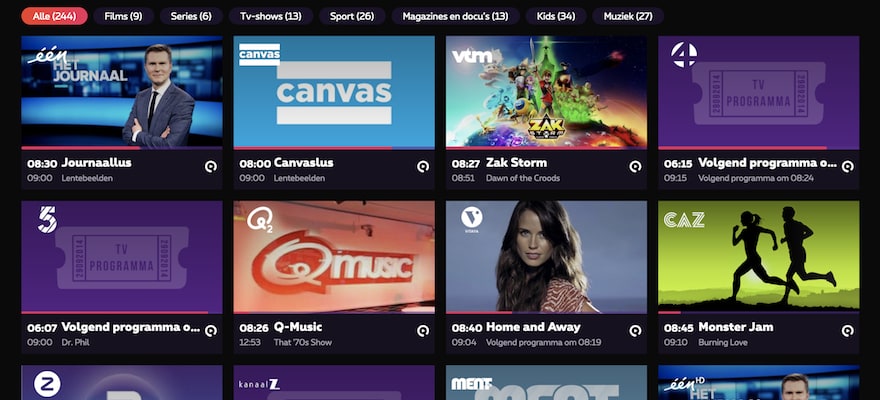Open the Q-Music studio thumbnail
Screen dimensions: 880x400
tap(334, 256)
